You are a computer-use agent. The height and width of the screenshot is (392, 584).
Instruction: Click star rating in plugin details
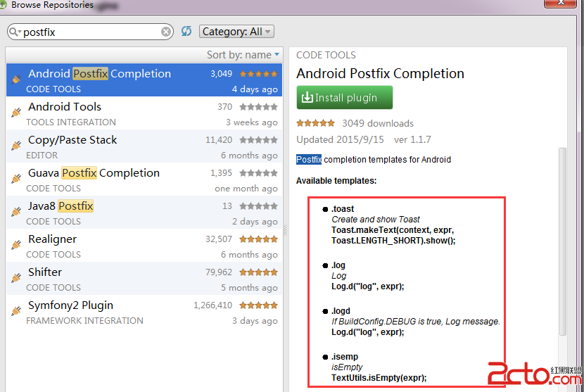pyautogui.click(x=315, y=123)
